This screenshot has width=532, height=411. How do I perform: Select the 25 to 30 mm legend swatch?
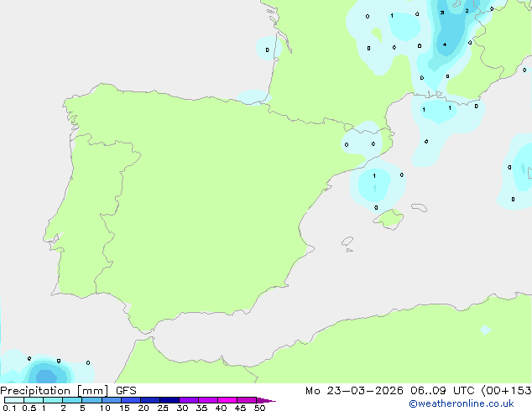coord(169,400)
